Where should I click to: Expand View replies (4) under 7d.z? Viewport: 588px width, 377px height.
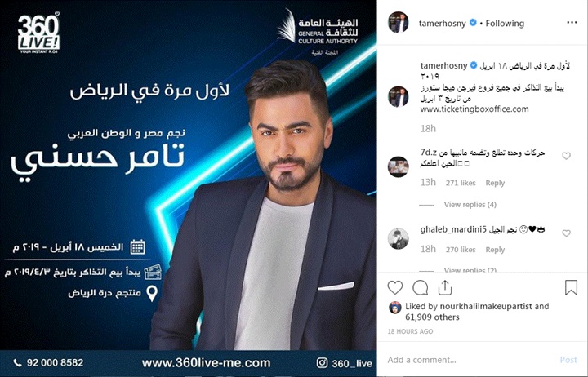pyautogui.click(x=470, y=205)
